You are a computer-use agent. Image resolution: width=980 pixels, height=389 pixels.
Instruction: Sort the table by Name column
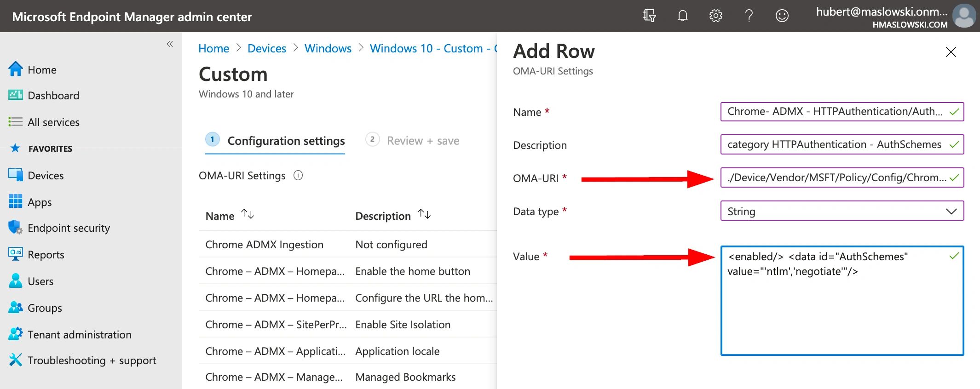click(x=248, y=215)
